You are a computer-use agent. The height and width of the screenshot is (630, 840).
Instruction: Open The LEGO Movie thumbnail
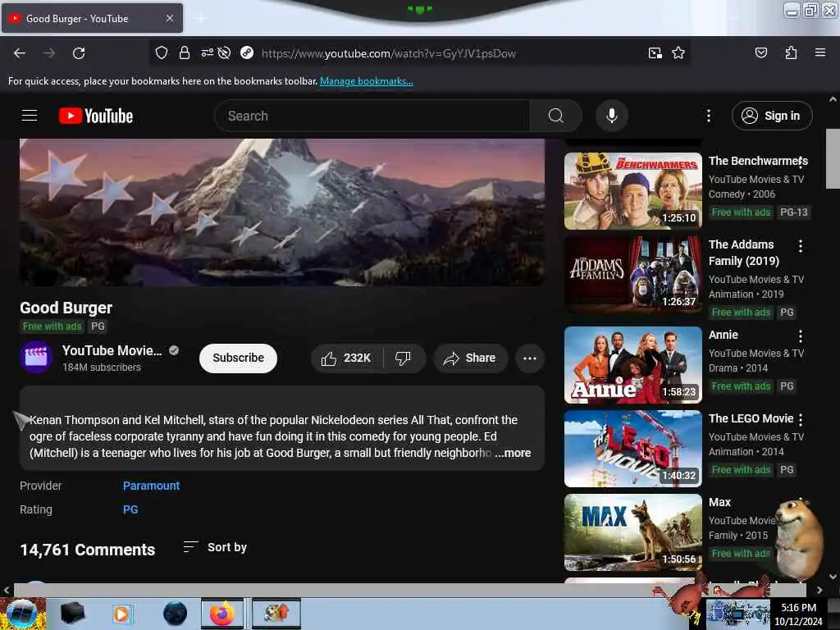pyautogui.click(x=632, y=449)
